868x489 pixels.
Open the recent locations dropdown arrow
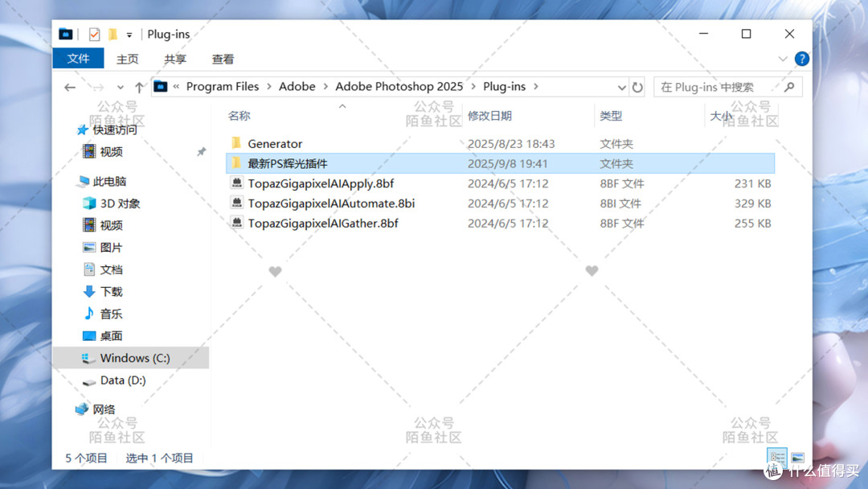coord(120,88)
